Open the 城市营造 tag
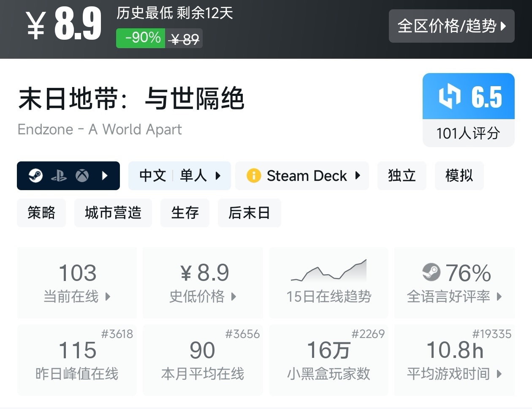The image size is (532, 409). point(113,213)
